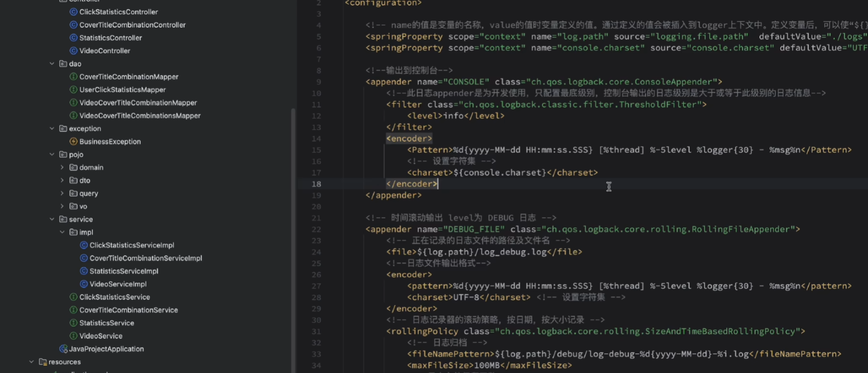This screenshot has height=373, width=868.
Task: Click the exception package folder icon
Action: 63,129
